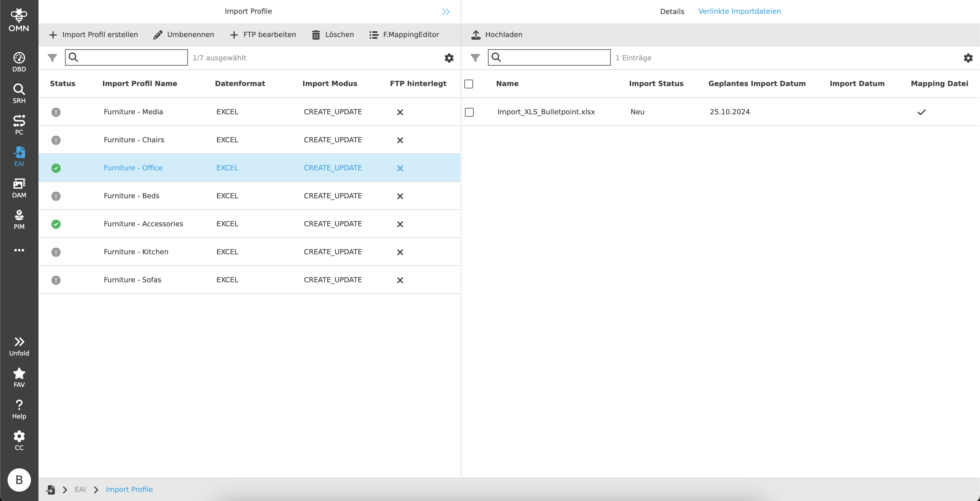Screen dimensions: 980x501
Task: Open column settings gear above the profile list
Action: [449, 58]
